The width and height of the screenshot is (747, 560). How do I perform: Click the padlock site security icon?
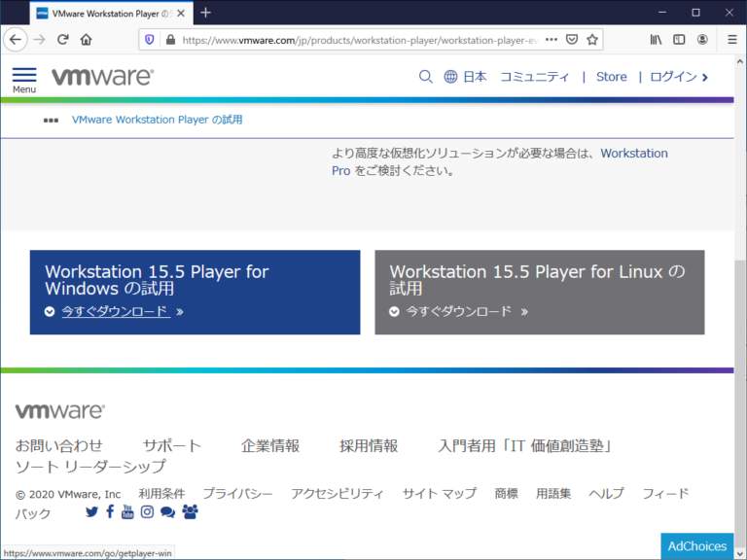[170, 40]
